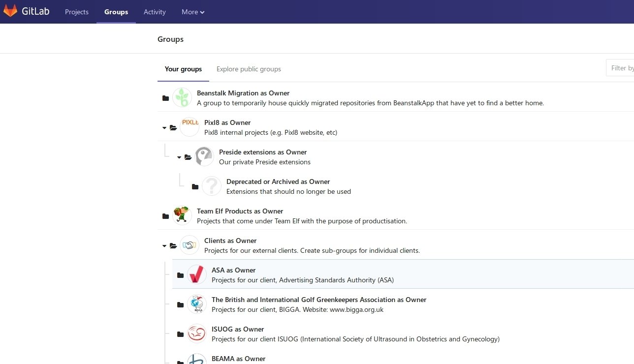
Task: Open the Projects menu item
Action: click(77, 12)
